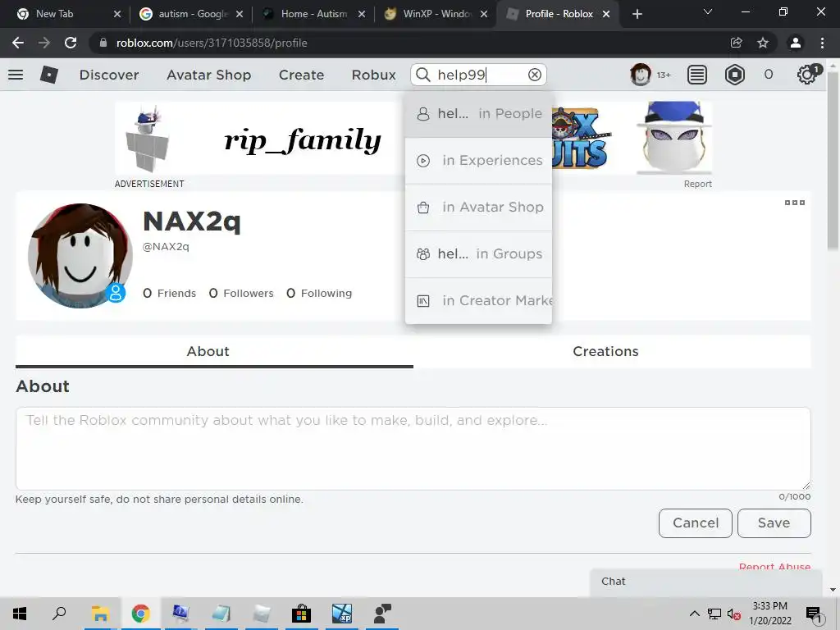Open the Robux page link
840x630 pixels.
(373, 75)
